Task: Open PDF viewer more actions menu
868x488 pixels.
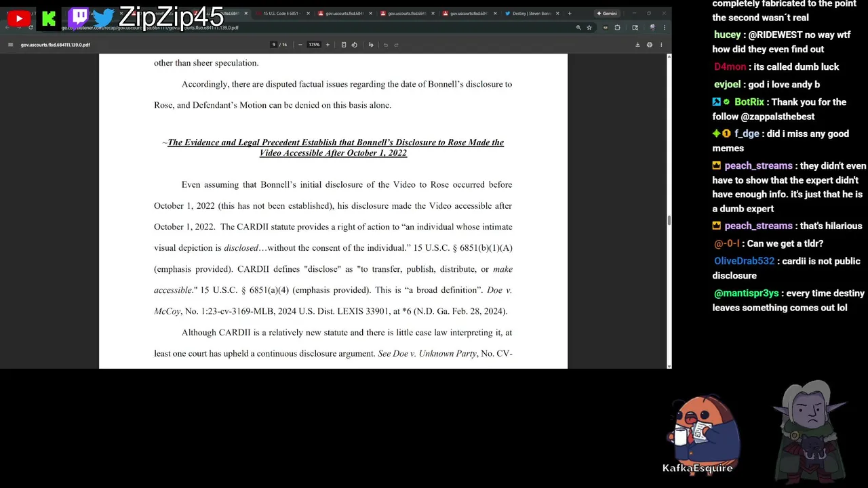Action: coord(661,45)
